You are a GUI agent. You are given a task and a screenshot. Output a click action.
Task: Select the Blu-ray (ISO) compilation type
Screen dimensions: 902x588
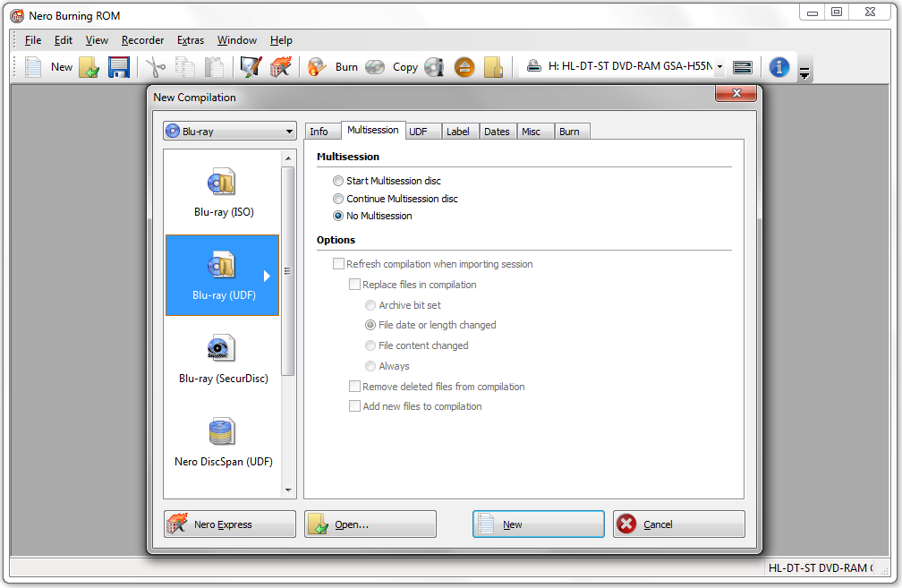pyautogui.click(x=222, y=192)
